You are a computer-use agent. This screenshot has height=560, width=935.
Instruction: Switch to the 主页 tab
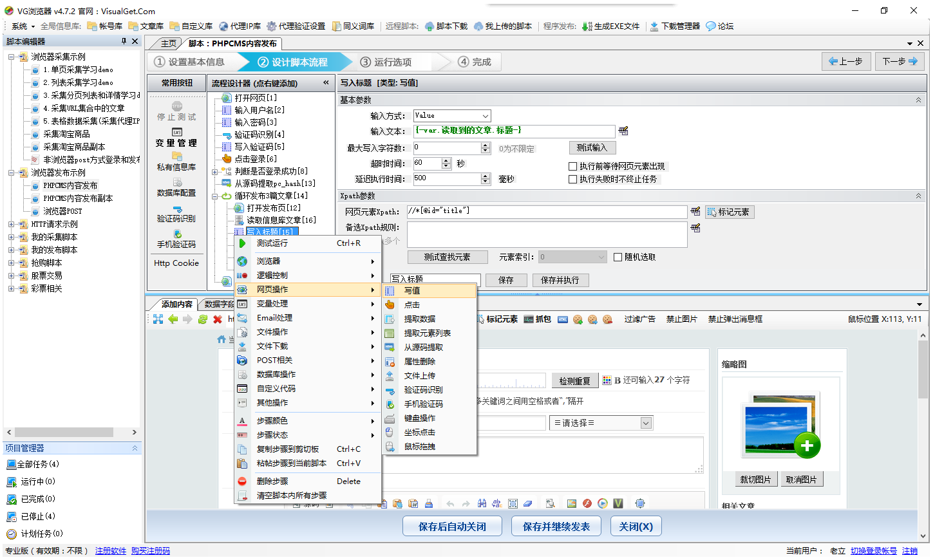point(168,44)
